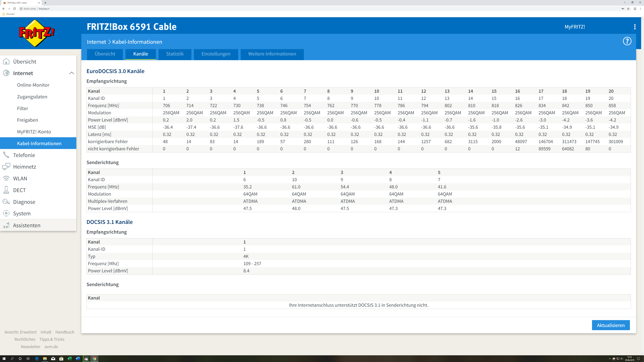Open Telefonie via its phone icon
The height and width of the screenshot is (362, 644).
(x=6, y=155)
